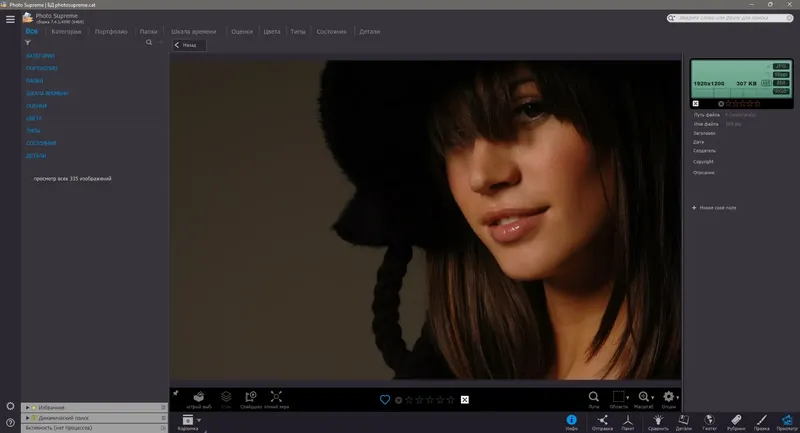Open the Правка edit brush icon

tap(761, 422)
